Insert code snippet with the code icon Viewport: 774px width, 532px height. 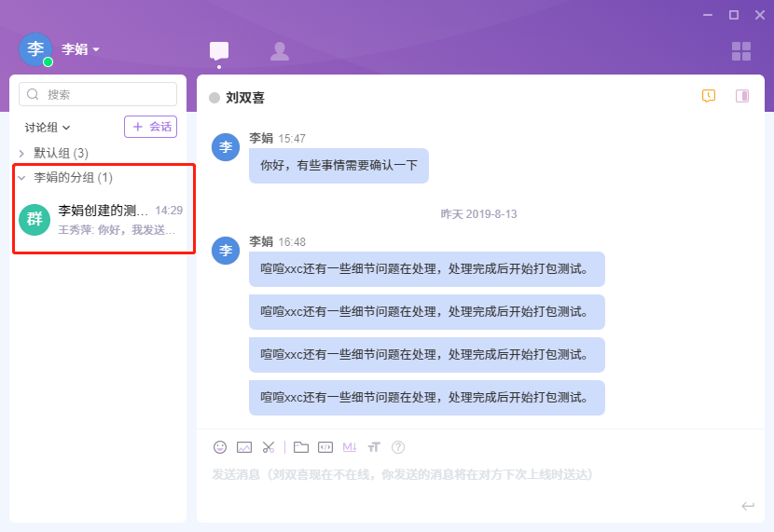[x=325, y=447]
